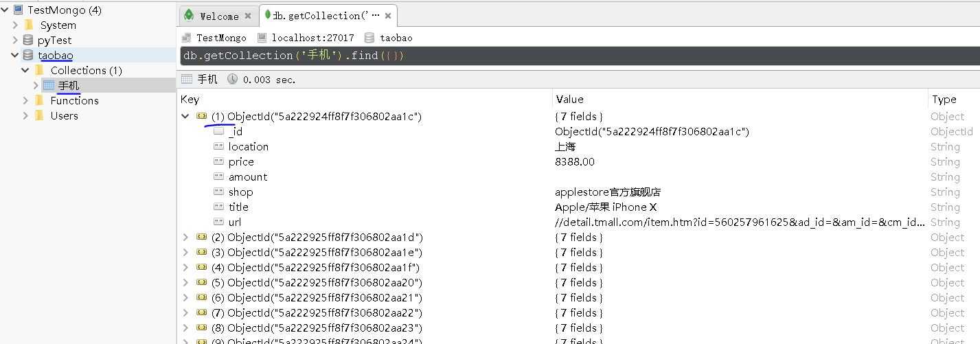The height and width of the screenshot is (344, 980).
Task: Expand the 手机 collection node
Action: pos(36,86)
